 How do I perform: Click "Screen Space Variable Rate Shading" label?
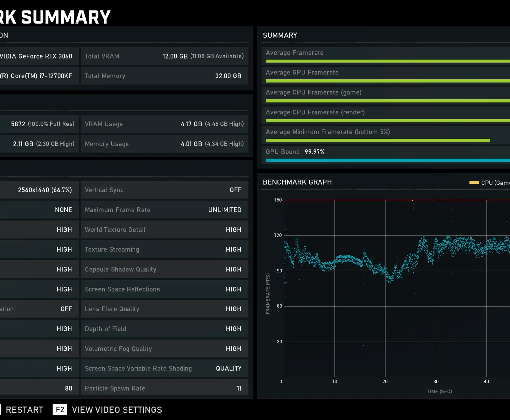click(138, 369)
